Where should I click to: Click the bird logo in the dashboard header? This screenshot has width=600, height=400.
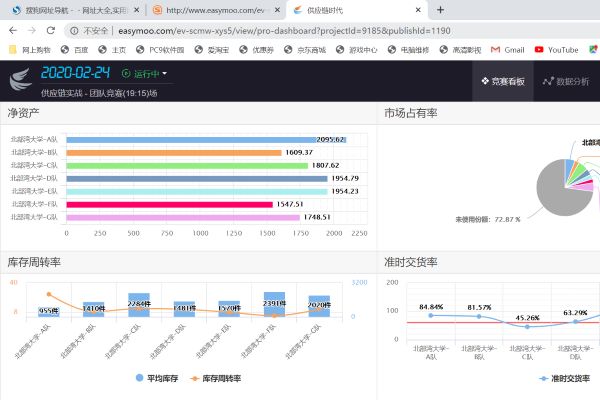pyautogui.click(x=20, y=78)
